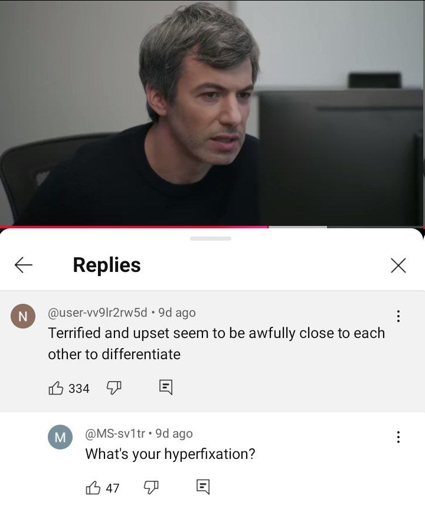Open @MS-sv1tr channel link
The height and width of the screenshot is (512, 425).
coord(115,433)
